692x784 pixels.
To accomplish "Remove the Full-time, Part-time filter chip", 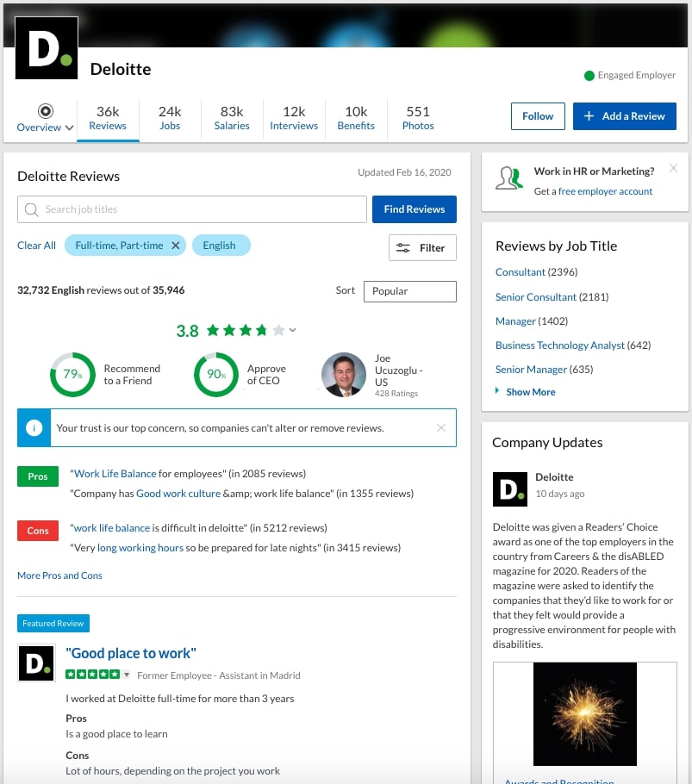I will click(176, 246).
